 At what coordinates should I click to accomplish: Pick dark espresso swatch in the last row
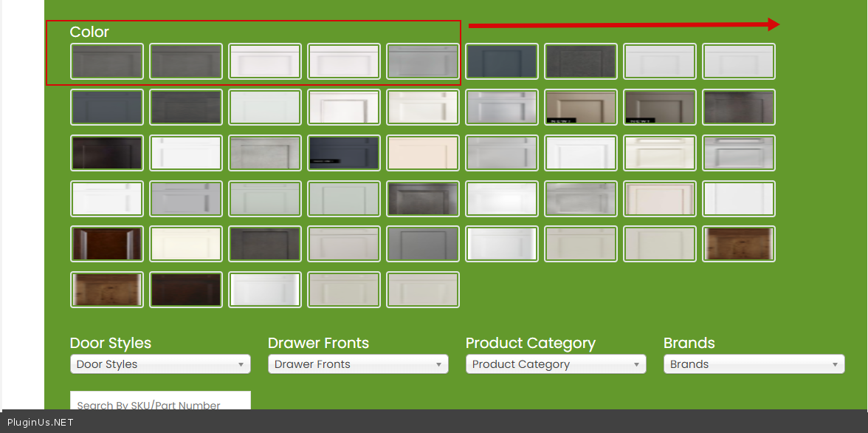coord(186,290)
